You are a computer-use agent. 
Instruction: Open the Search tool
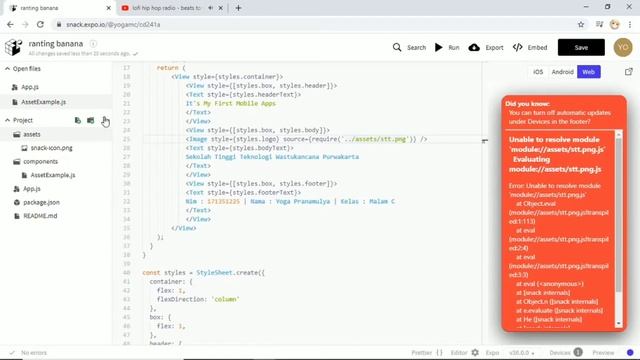[x=409, y=47]
